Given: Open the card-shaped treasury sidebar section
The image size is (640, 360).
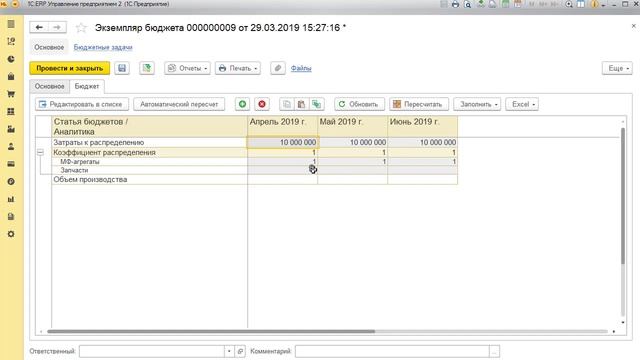Looking at the screenshot, I should tap(11, 164).
